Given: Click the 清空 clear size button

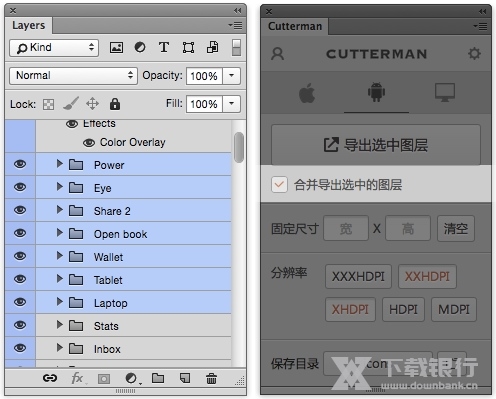Looking at the screenshot, I should pyautogui.click(x=456, y=229).
